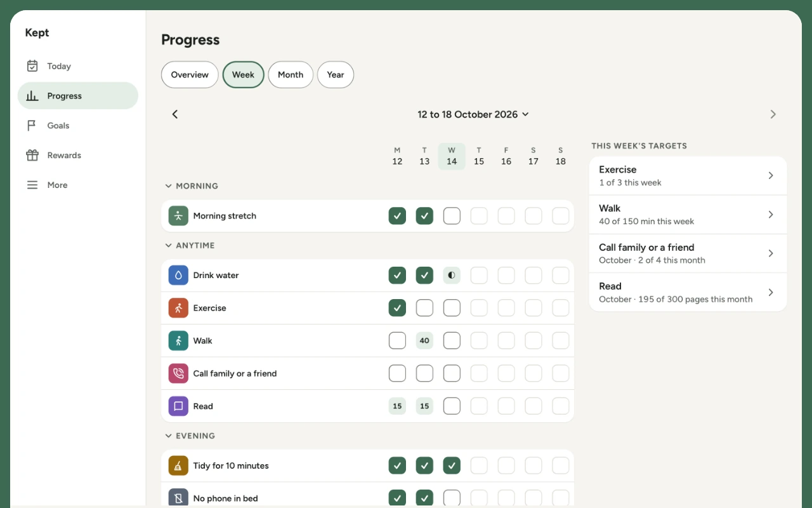
Task: Select Wednesday 14 column header
Action: pos(452,156)
